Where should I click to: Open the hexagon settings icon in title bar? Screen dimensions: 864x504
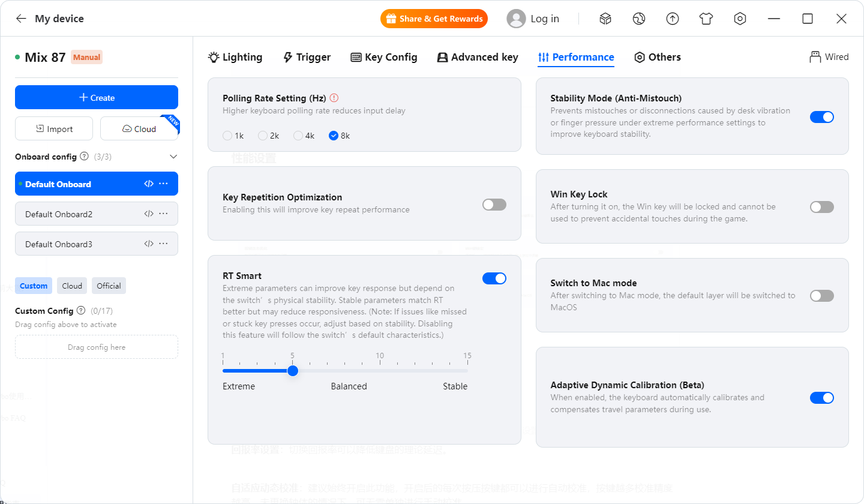click(740, 19)
